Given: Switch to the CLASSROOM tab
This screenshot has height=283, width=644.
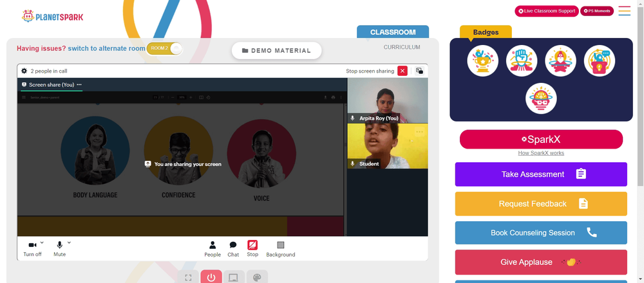Looking at the screenshot, I should [393, 32].
